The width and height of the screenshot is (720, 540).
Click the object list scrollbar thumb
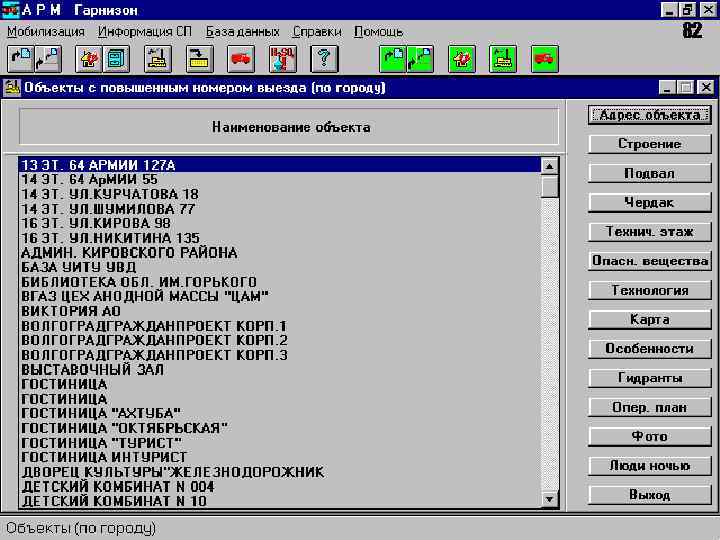[550, 186]
